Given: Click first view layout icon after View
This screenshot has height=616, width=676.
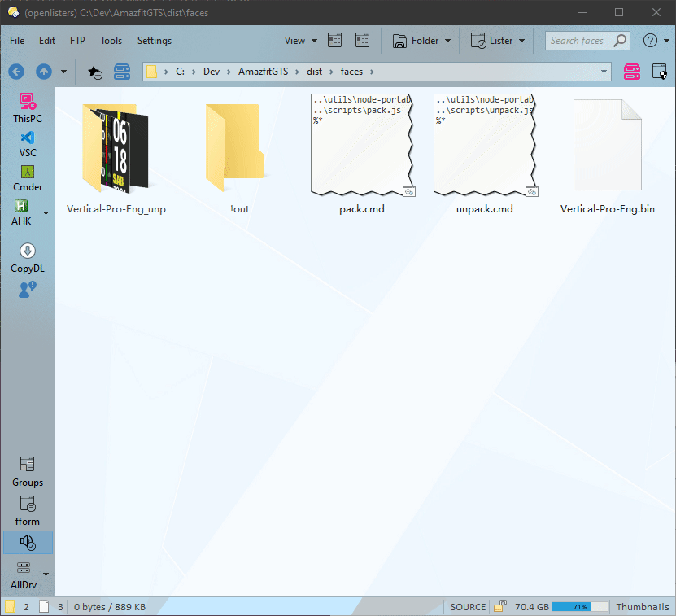Looking at the screenshot, I should click(334, 40).
